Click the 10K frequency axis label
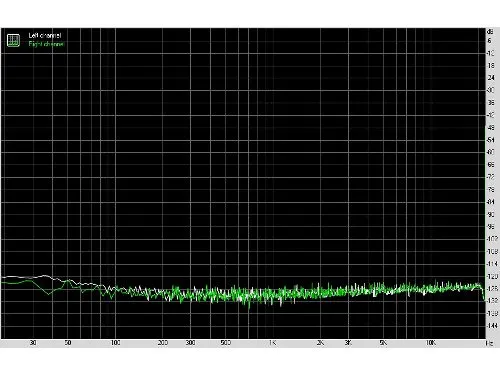Viewport: 500px width, 375px height. pyautogui.click(x=431, y=343)
